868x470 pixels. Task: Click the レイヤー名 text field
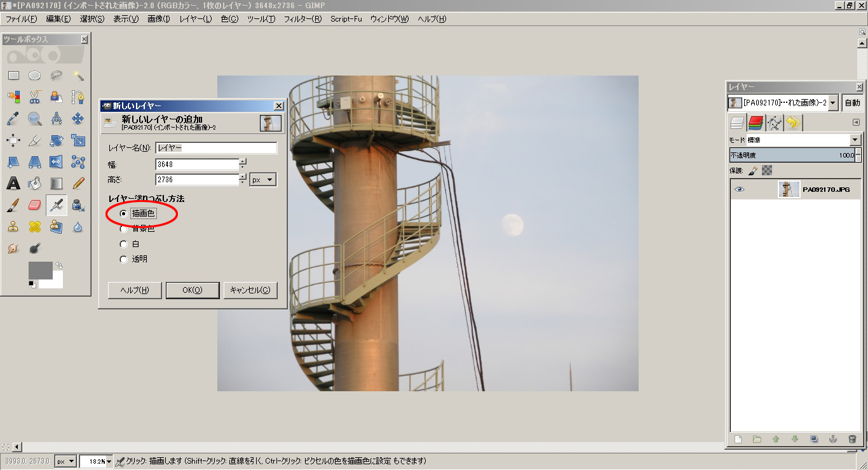tap(216, 148)
